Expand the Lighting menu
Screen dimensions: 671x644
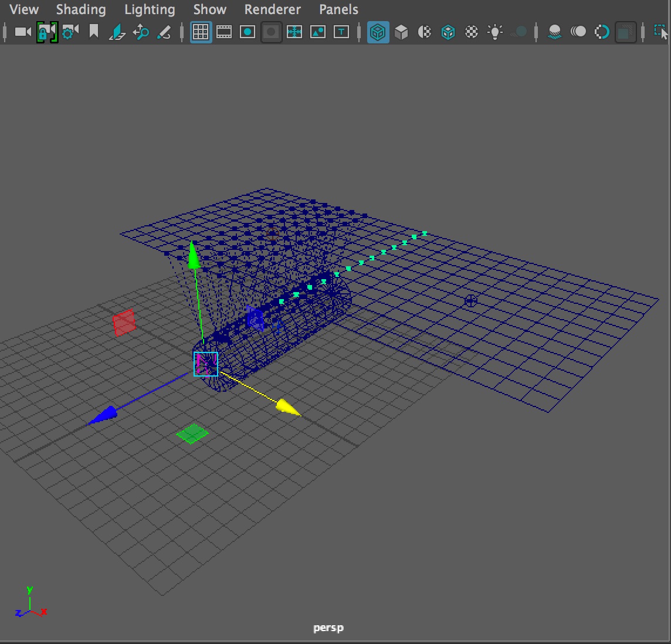click(x=150, y=9)
